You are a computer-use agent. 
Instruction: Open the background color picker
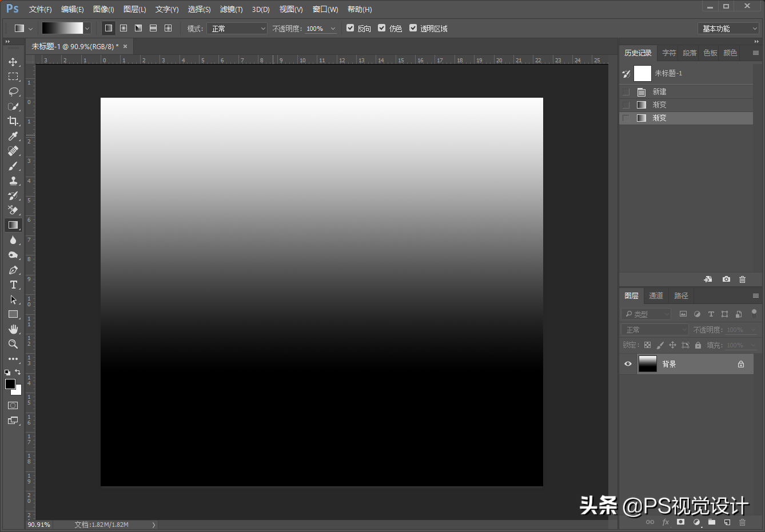pyautogui.click(x=18, y=391)
